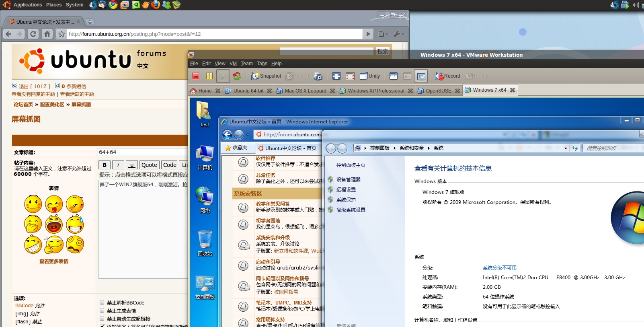Click Chrome reload page icon

pos(33,34)
